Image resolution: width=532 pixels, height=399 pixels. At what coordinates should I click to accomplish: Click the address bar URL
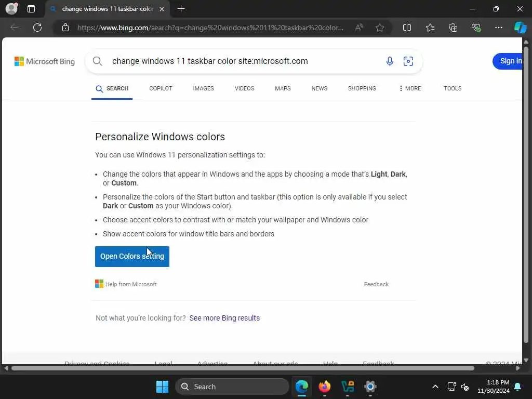point(210,28)
